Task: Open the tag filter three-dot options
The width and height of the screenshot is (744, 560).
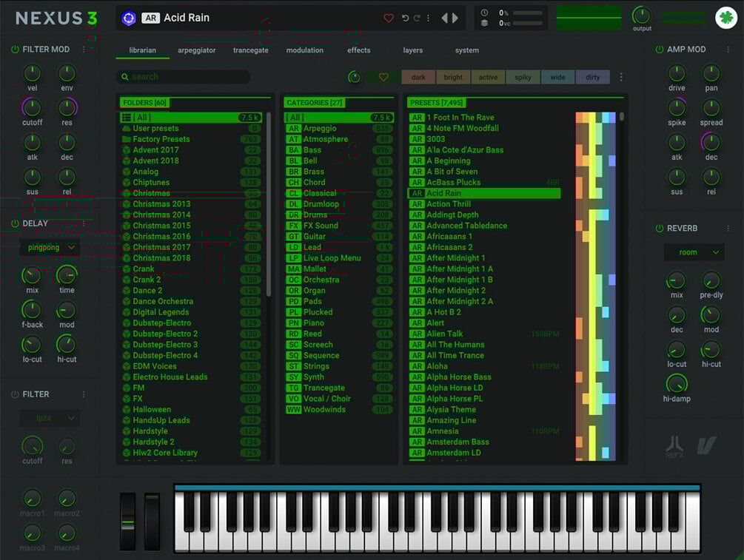Action: [621, 77]
